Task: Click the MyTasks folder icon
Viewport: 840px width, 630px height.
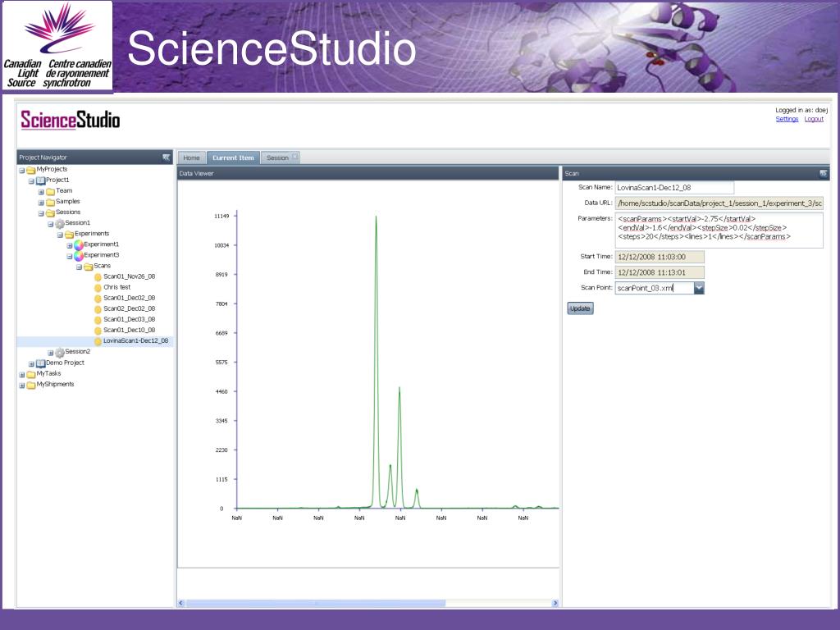Action: pyautogui.click(x=31, y=374)
